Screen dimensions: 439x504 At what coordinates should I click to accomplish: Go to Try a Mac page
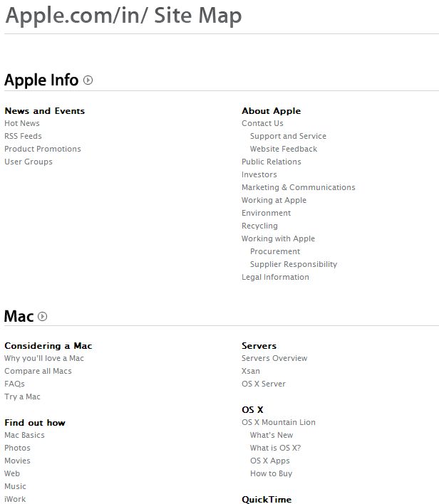(x=22, y=397)
